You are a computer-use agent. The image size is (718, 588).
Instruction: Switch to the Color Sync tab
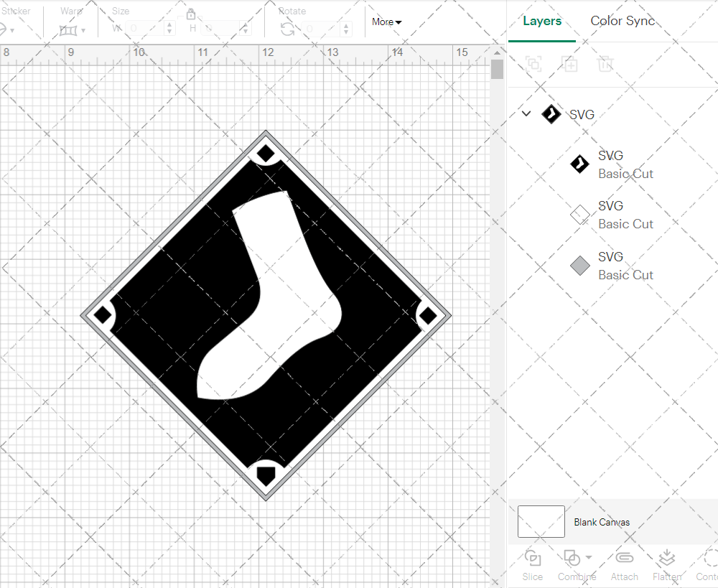pyautogui.click(x=623, y=21)
